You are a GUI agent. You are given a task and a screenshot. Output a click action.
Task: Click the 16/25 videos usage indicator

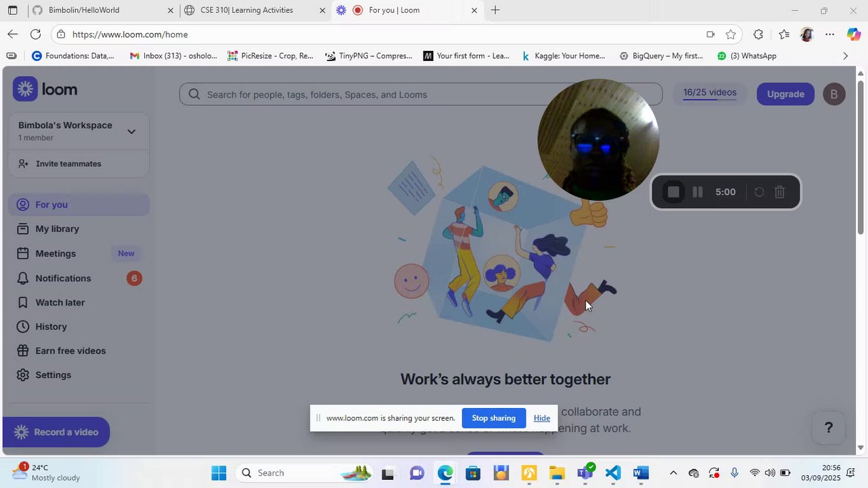click(709, 93)
